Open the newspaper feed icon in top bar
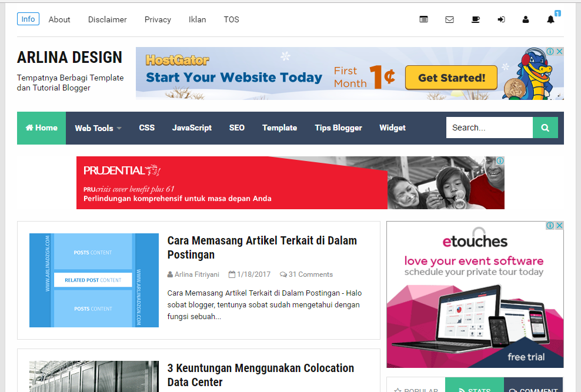Image resolution: width=581 pixels, height=392 pixels. [x=423, y=19]
